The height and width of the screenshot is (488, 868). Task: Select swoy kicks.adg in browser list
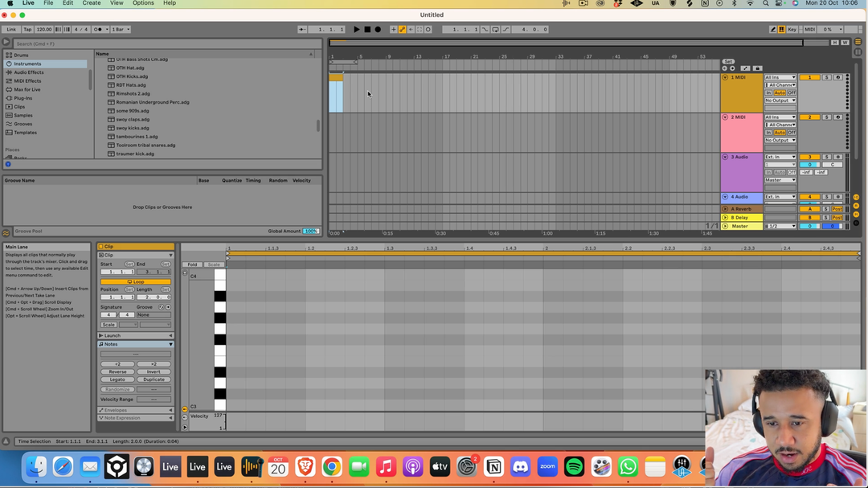click(x=133, y=128)
